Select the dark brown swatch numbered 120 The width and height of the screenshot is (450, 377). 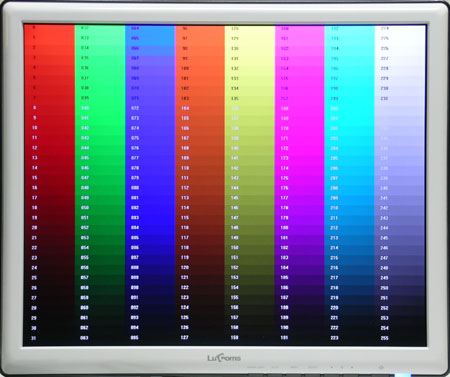(x=200, y=267)
